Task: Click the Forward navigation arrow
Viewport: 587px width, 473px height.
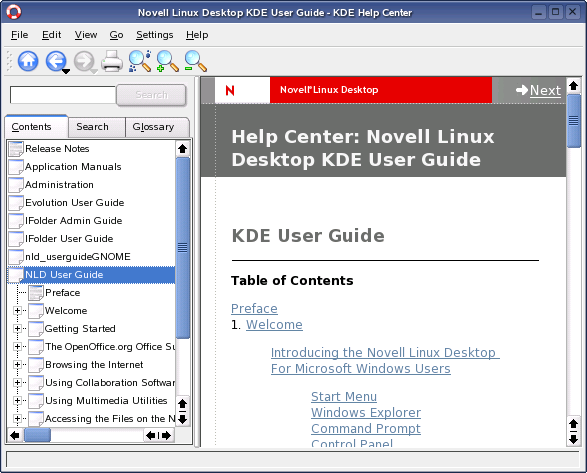Action: click(84, 61)
